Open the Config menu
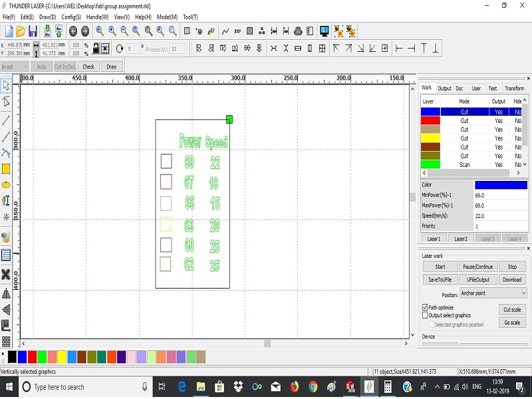This screenshot has height=399, width=532. (71, 17)
